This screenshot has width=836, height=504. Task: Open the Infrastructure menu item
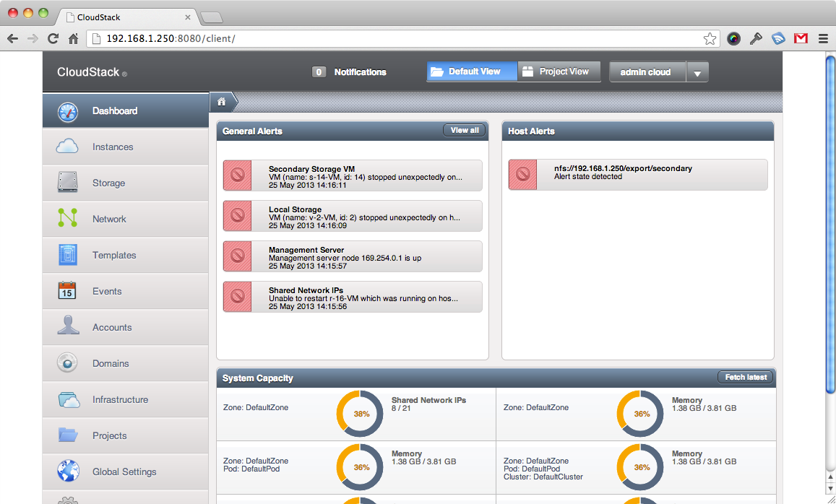126,399
